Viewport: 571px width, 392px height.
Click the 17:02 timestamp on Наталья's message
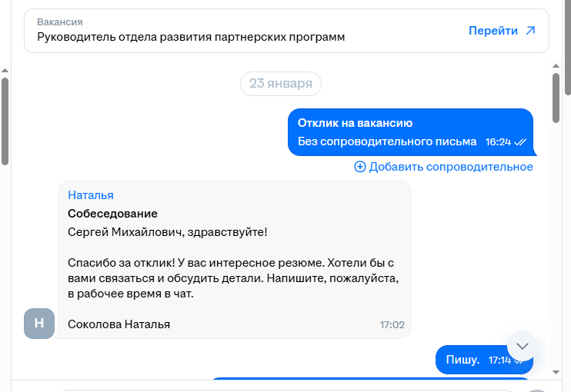(392, 325)
